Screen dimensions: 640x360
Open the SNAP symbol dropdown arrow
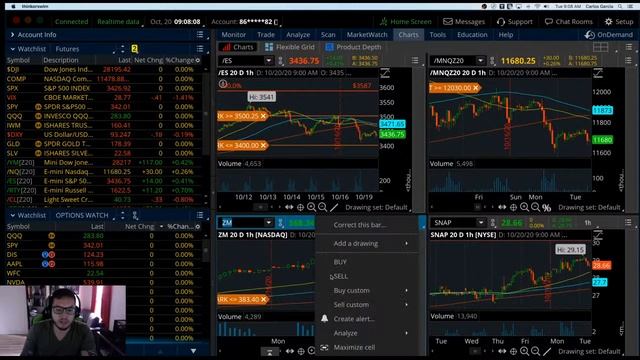pyautogui.click(x=481, y=222)
